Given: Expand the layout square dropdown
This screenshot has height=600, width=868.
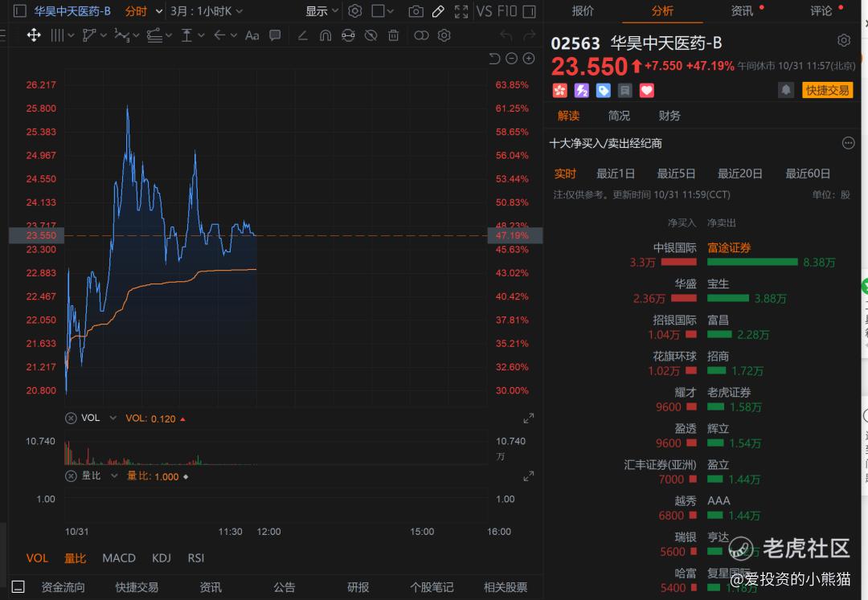Looking at the screenshot, I should click(383, 11).
